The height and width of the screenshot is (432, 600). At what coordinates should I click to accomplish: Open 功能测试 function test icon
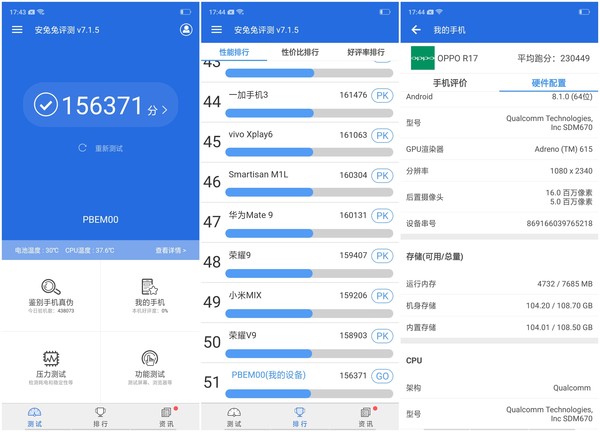[150, 358]
